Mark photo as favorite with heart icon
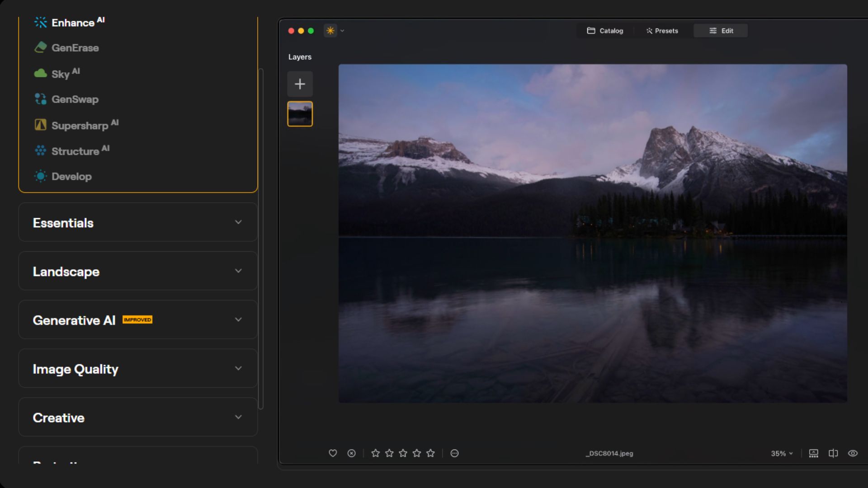The width and height of the screenshot is (868, 488). click(333, 453)
